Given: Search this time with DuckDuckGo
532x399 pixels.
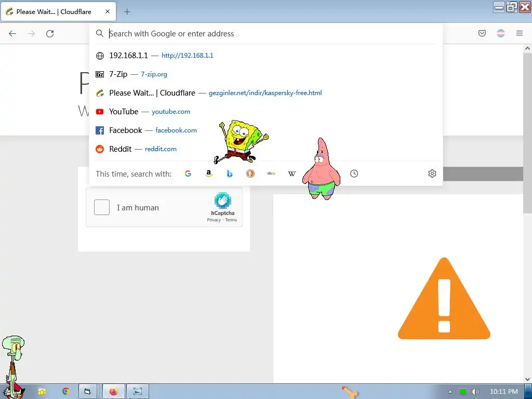Looking at the screenshot, I should pos(250,174).
